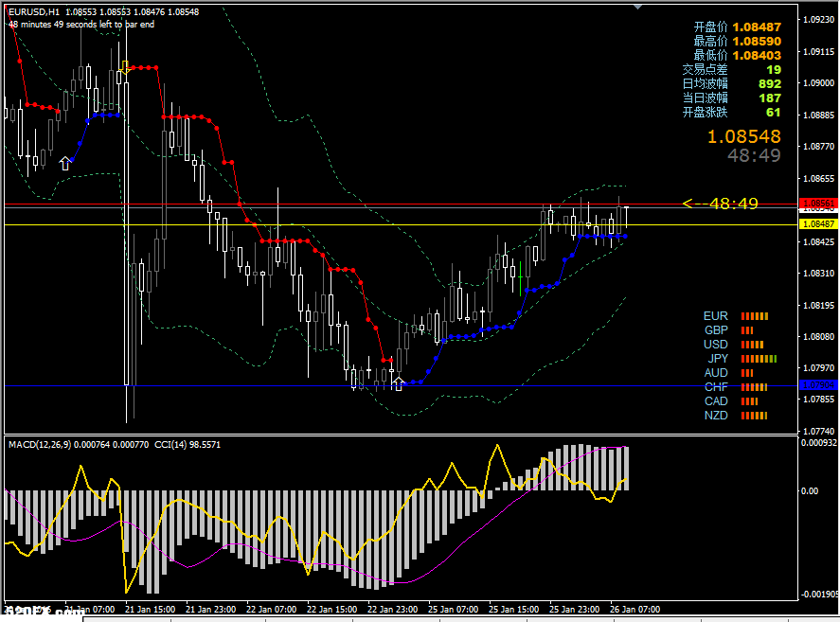Screen dimensions: 840x622
Task: Click the 开盘涨跌 value 61
Action: [774, 112]
